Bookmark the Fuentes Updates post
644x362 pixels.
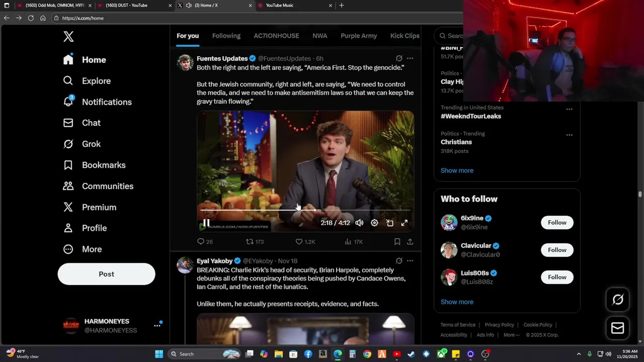(x=397, y=242)
